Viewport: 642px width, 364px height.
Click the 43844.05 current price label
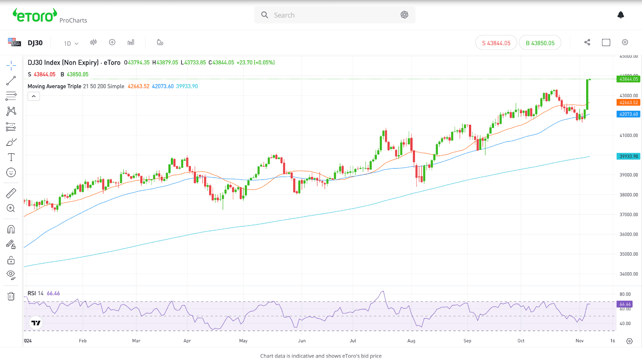628,79
